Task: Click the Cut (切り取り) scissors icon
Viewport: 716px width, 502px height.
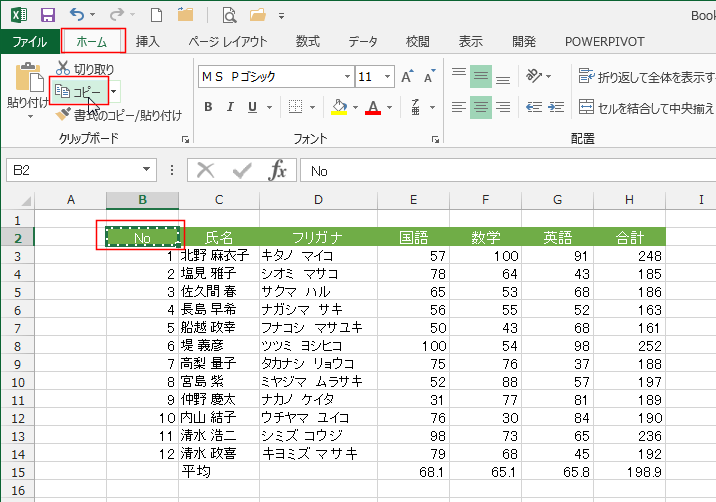Action: (63, 69)
